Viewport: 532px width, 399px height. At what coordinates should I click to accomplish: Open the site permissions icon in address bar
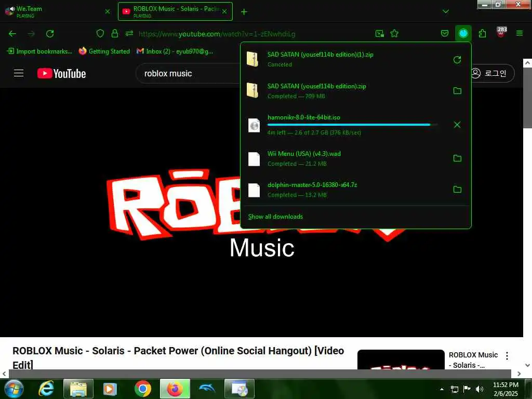coord(129,33)
